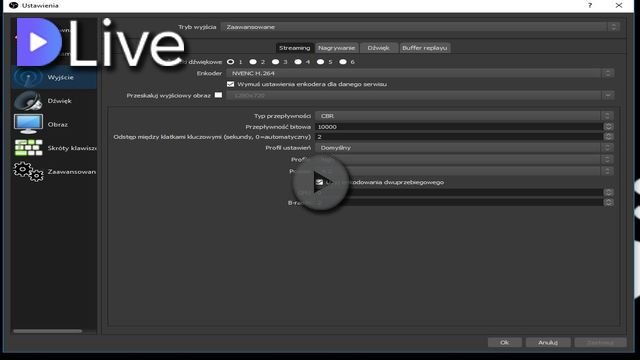Click the Zaawansowane sidebar label
The image size is (640, 360).
[x=72, y=172]
